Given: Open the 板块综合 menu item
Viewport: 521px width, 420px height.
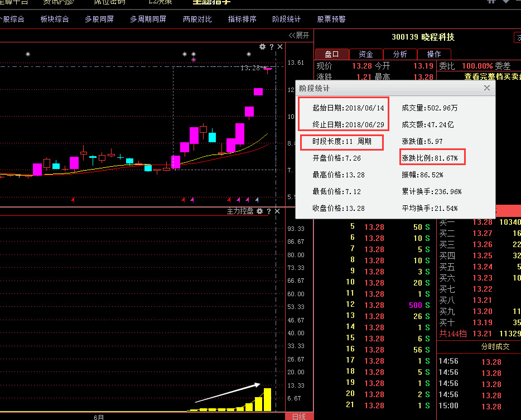Looking at the screenshot, I should click(55, 20).
